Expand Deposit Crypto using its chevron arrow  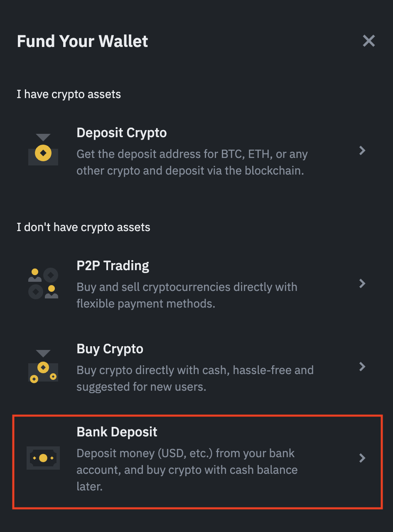pos(362,150)
